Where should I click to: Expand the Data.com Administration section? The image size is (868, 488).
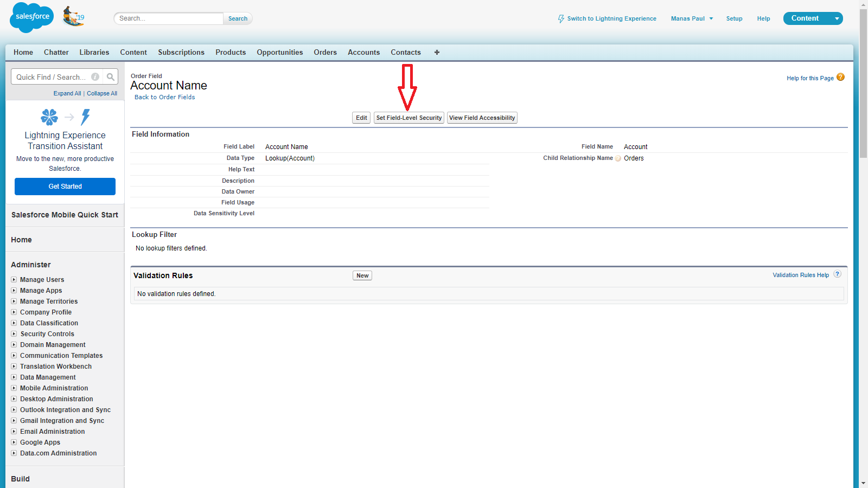click(14, 453)
